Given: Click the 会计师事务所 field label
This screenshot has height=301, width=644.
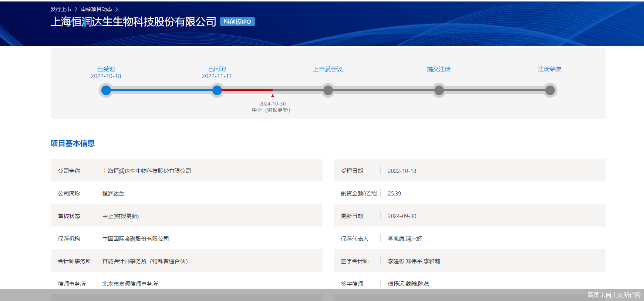Looking at the screenshot, I should click(x=75, y=261).
